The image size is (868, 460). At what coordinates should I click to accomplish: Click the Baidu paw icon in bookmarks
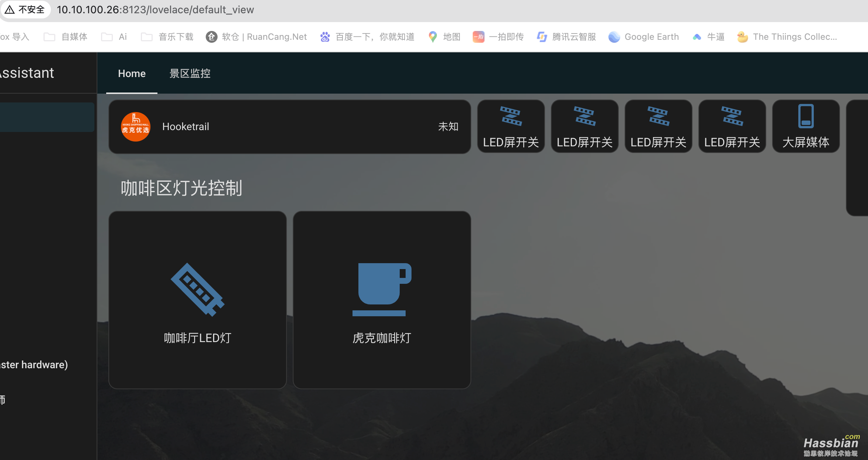click(x=324, y=36)
